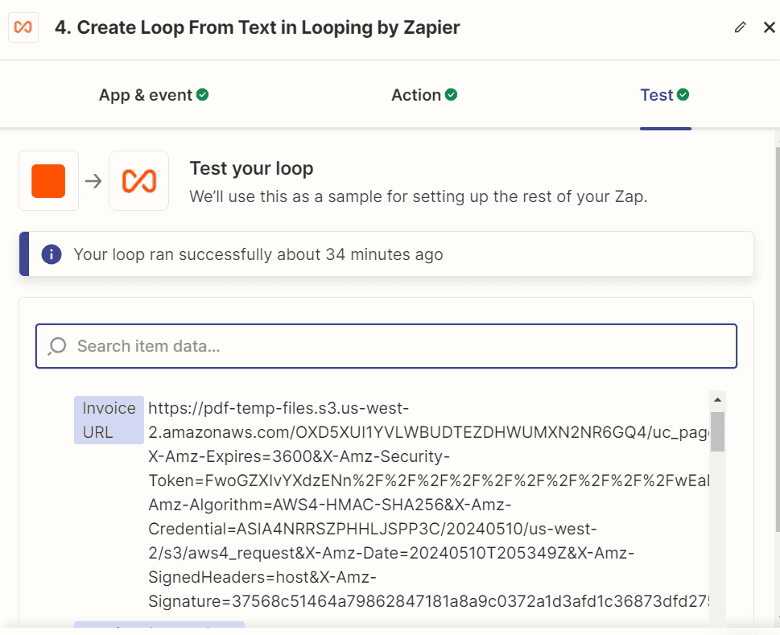Click the sample description sentence
The height and width of the screenshot is (635, 780).
[418, 197]
